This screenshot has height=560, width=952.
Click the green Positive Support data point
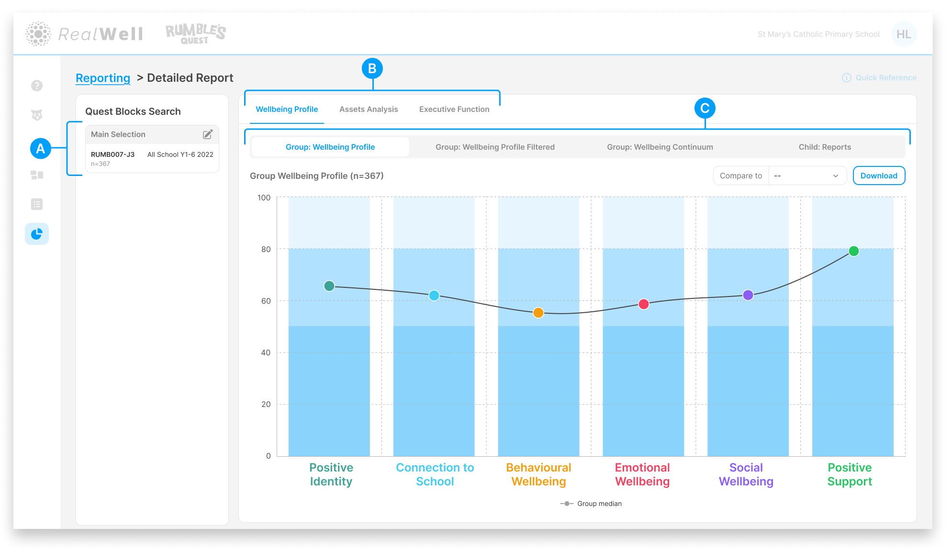(x=853, y=251)
